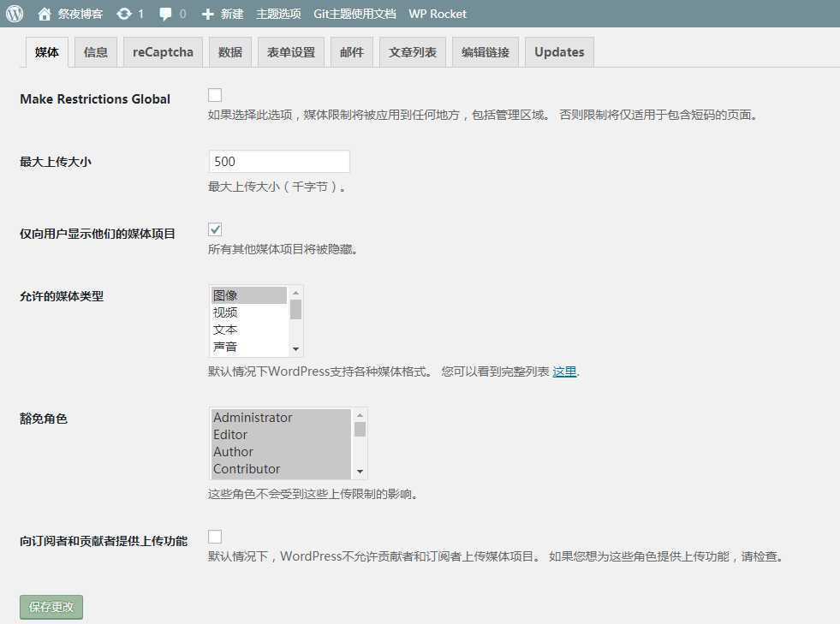
Task: Switch to the 邮件 tab
Action: click(x=351, y=52)
